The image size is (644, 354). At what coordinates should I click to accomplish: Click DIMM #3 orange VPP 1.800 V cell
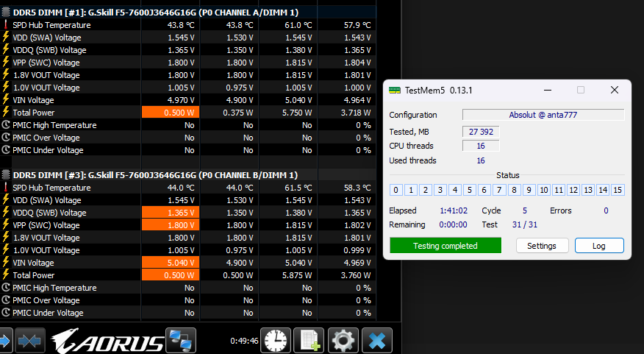[x=171, y=225]
